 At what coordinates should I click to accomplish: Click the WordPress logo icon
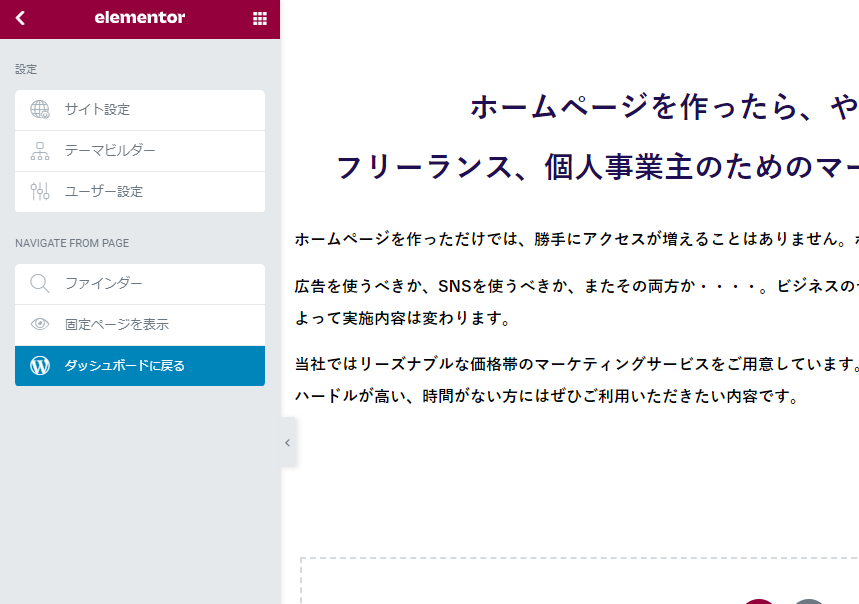point(39,365)
